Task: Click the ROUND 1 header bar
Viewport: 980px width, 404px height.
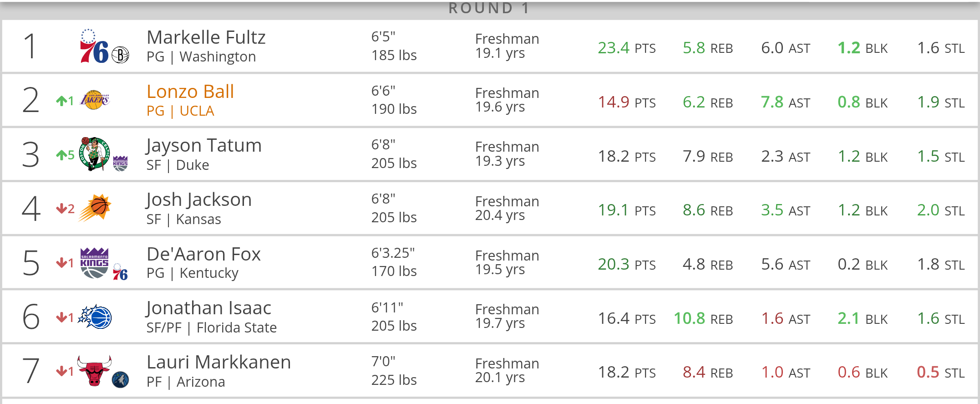Action: 490,10
